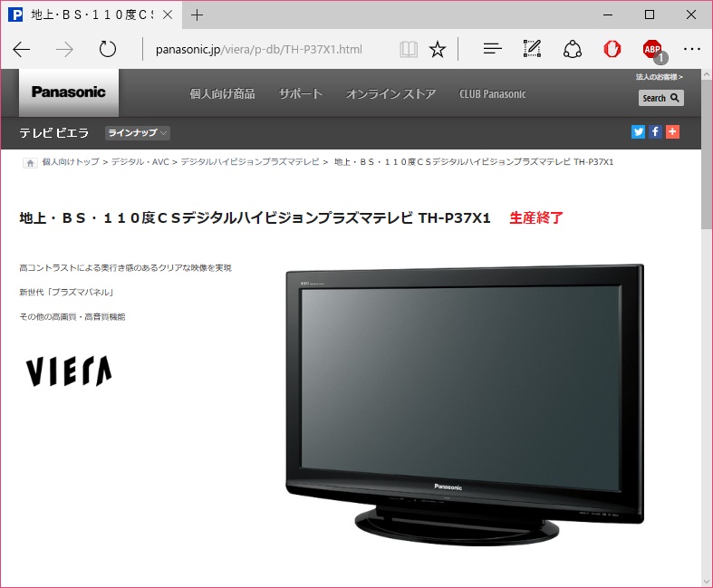Open the サポート menu
The image size is (713, 588).
(301, 94)
